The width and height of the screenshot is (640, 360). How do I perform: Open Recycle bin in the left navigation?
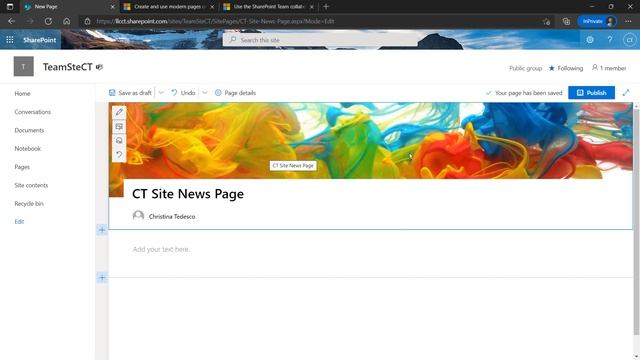29,204
